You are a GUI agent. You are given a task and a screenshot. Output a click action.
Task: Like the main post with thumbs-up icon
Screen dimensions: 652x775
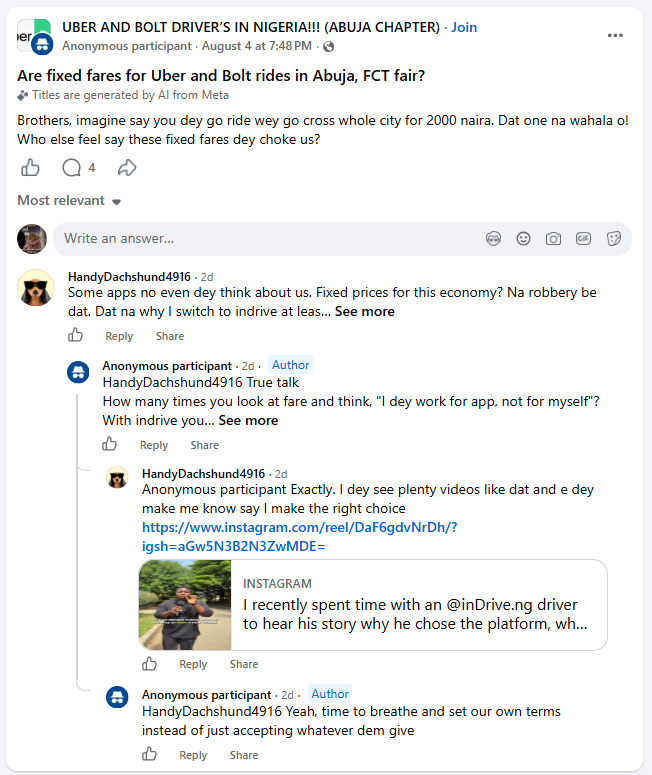[30, 168]
